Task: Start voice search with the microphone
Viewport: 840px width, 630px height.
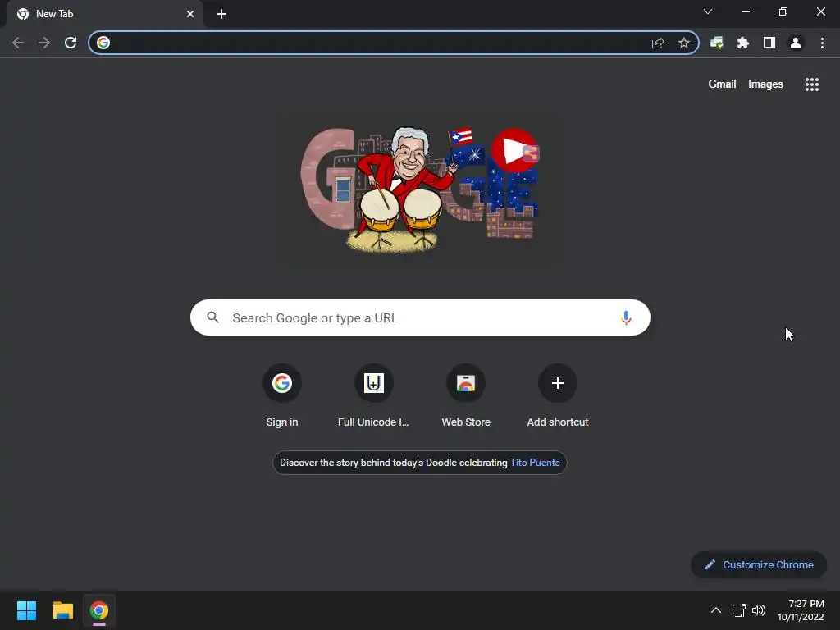Action: [625, 317]
